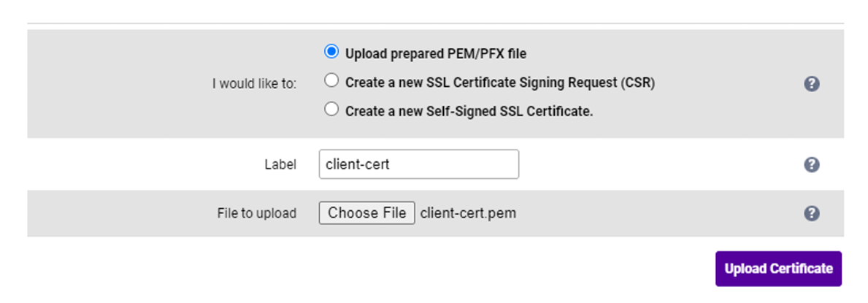The image size is (868, 303).
Task: Open the help icon for Label field
Action: 811,164
